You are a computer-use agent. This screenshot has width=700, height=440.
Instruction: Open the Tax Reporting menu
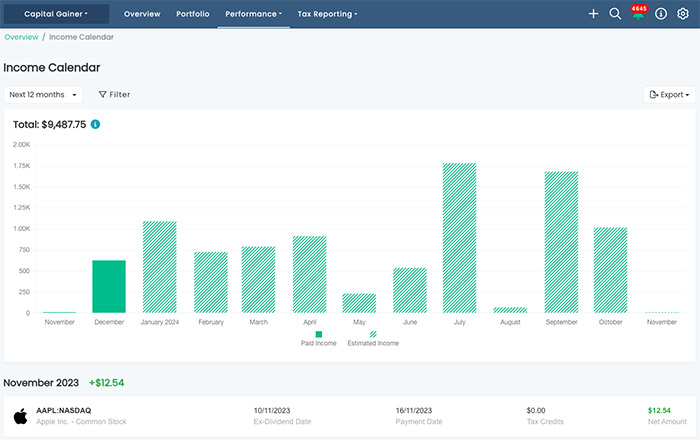pyautogui.click(x=327, y=14)
